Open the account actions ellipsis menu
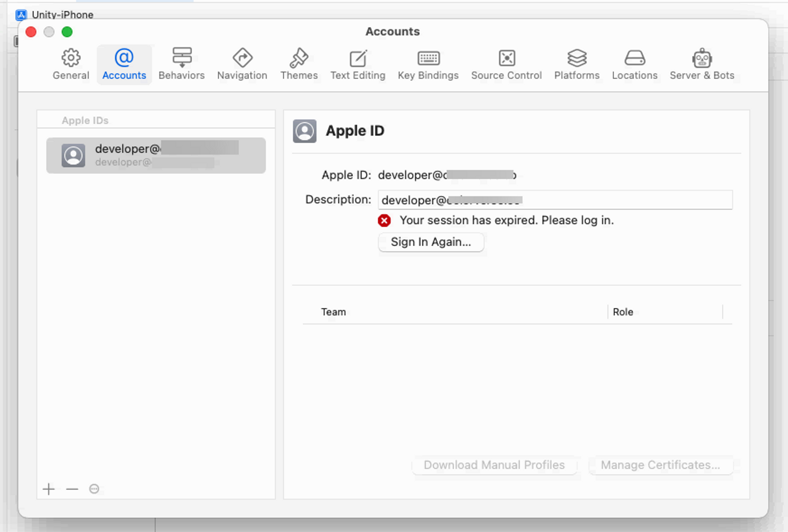788x532 pixels. (94, 489)
